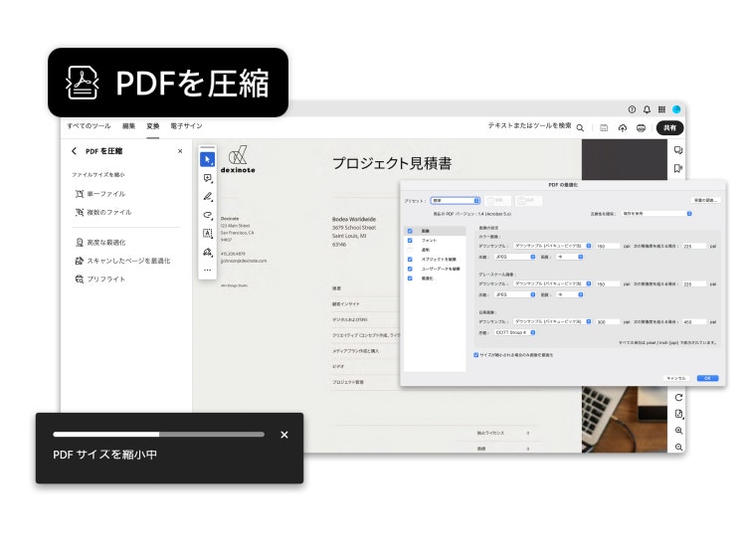Open the fill and sign stamp tool
This screenshot has width=746, height=560.
(208, 252)
